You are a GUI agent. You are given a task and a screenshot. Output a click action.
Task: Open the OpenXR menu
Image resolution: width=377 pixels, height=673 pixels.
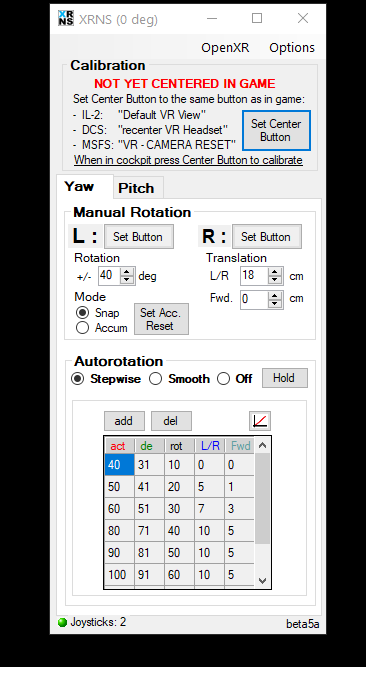tap(225, 48)
